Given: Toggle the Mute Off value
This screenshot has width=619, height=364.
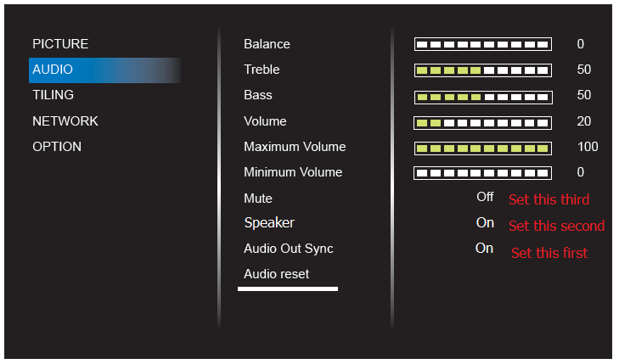Looking at the screenshot, I should 485,197.
